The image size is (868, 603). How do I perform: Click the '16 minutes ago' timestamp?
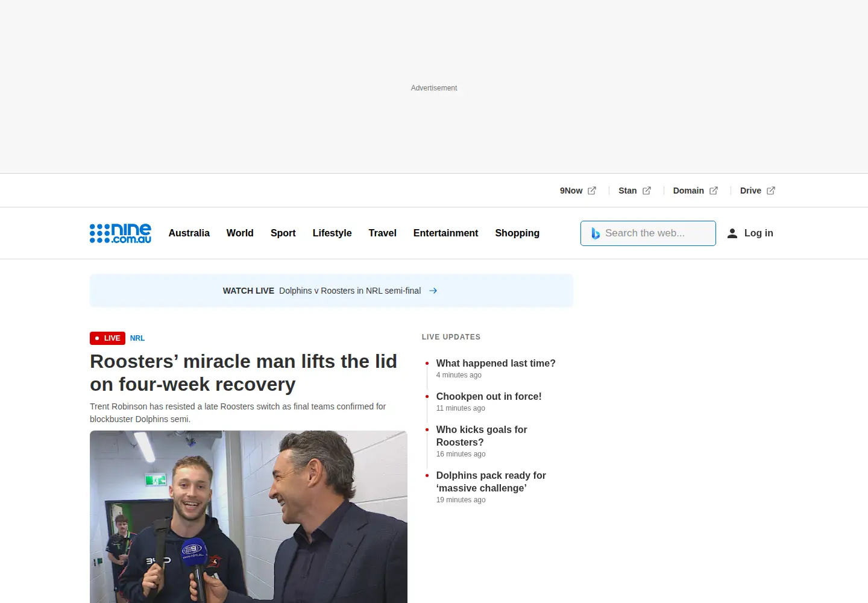tap(461, 454)
